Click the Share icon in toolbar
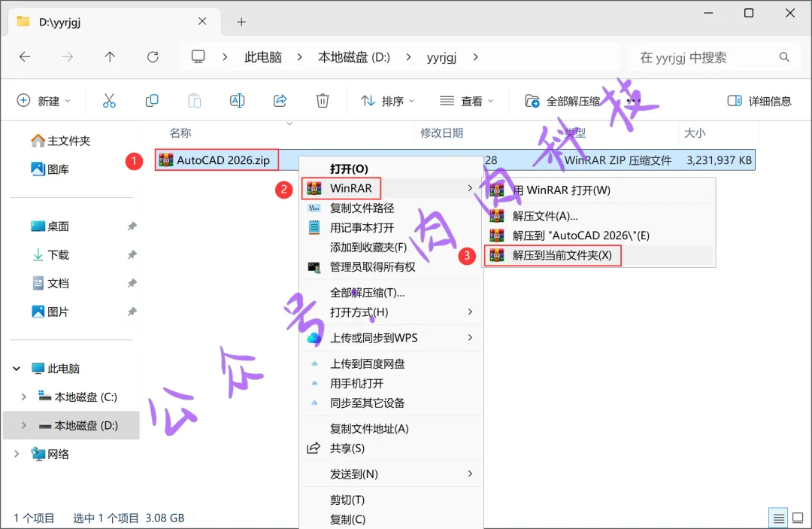Image resolution: width=812 pixels, height=529 pixels. 280,101
